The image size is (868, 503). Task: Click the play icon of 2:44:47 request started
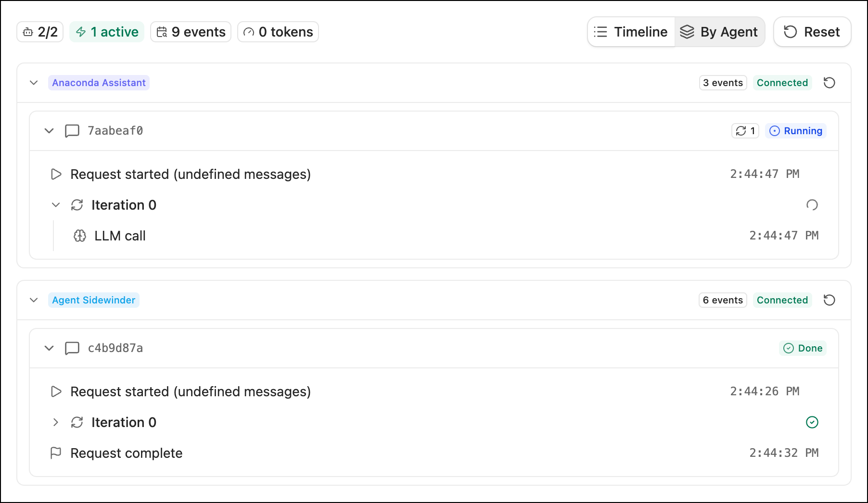(x=56, y=174)
